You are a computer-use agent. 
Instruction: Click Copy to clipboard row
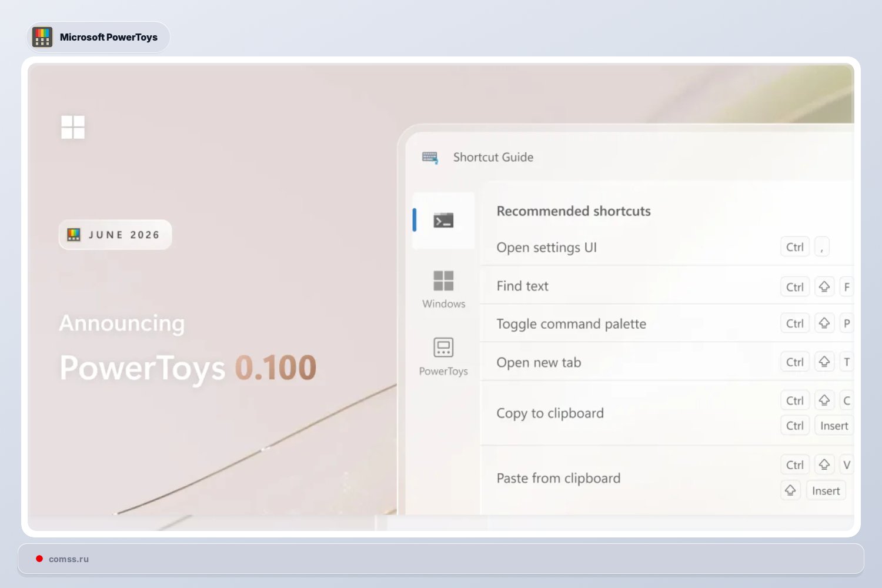667,413
